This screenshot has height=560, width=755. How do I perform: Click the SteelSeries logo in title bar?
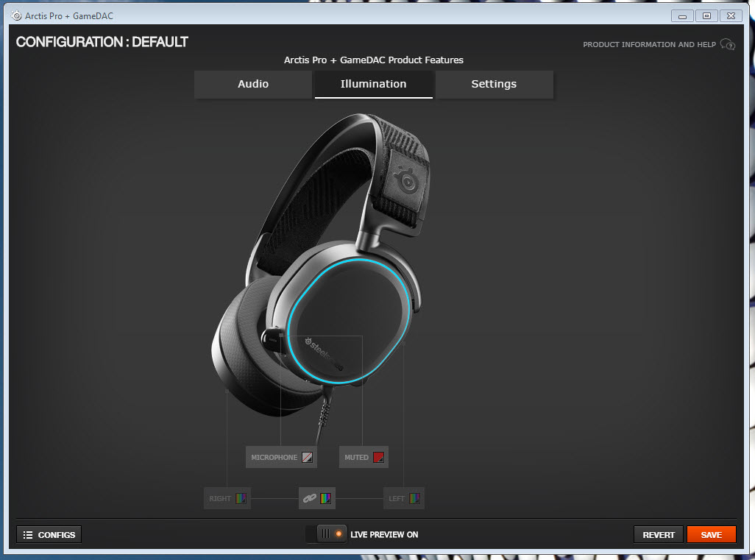click(x=16, y=16)
